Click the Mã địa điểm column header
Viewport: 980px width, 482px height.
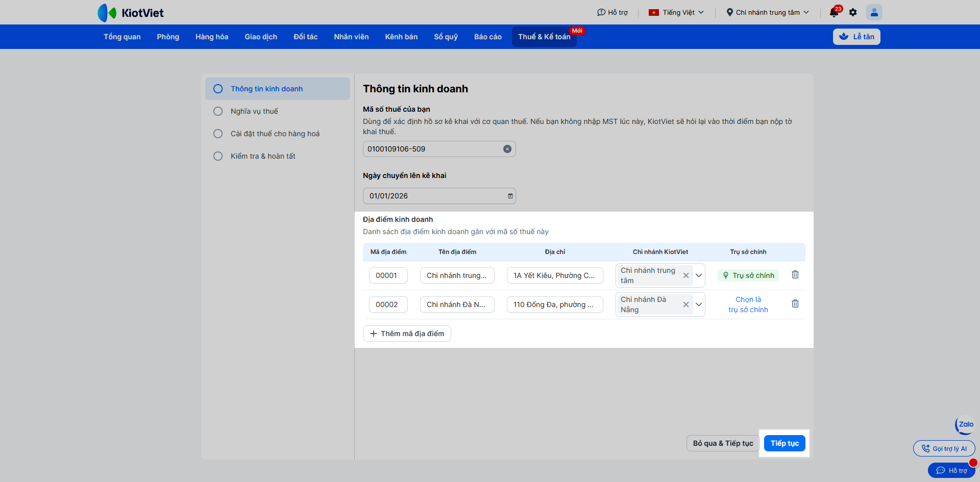coord(388,252)
